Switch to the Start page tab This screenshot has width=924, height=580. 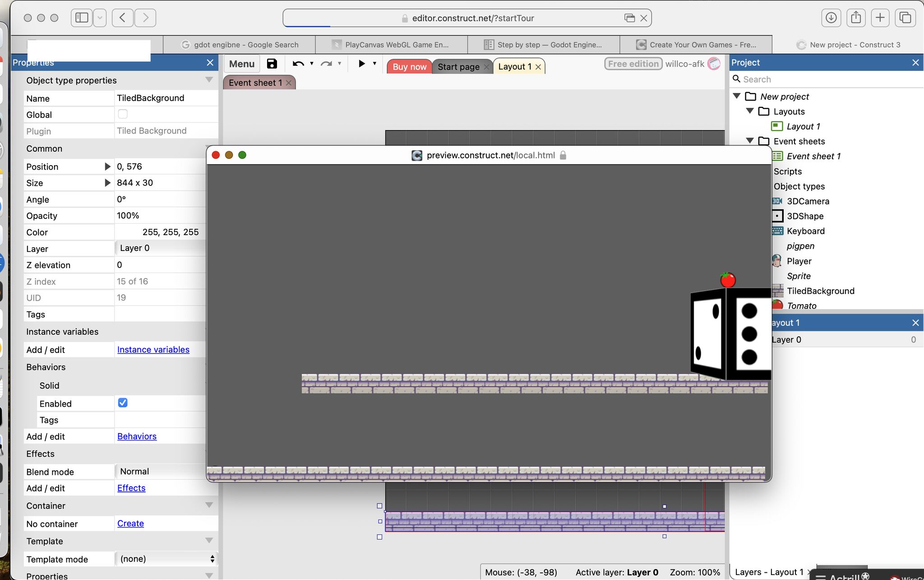pos(459,66)
